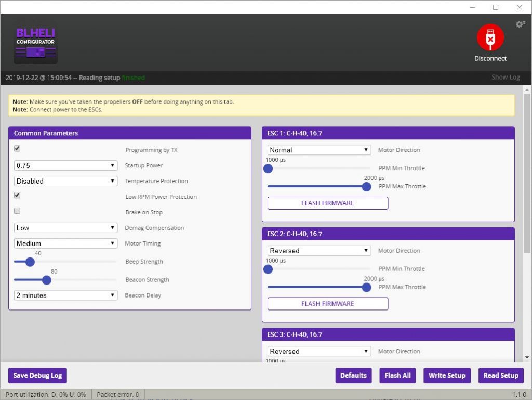Viewport: 532px width, 400px height.
Task: Click the vertical scrollbar thumb
Action: click(x=527, y=174)
